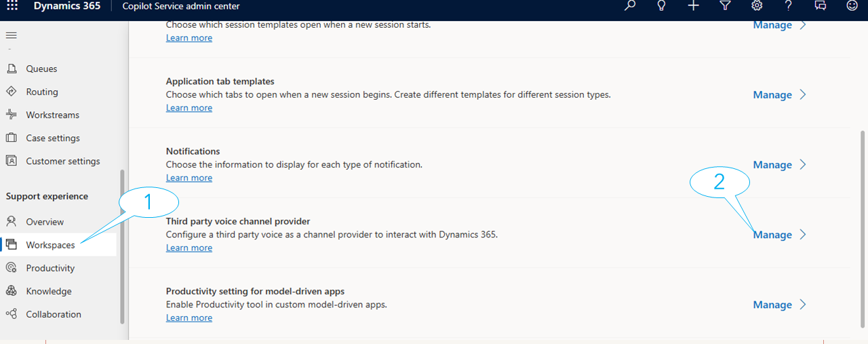Open the settings gear icon
Screen dimensions: 868x344
click(757, 6)
